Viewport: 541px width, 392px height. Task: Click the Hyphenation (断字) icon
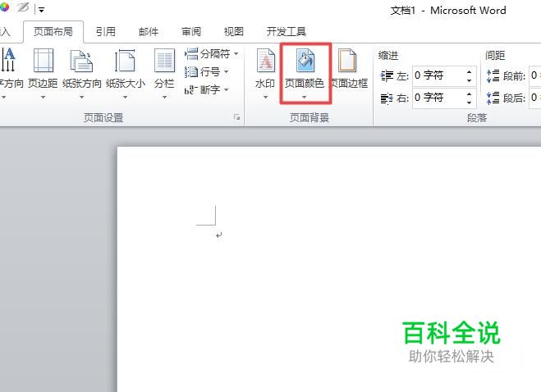point(190,90)
